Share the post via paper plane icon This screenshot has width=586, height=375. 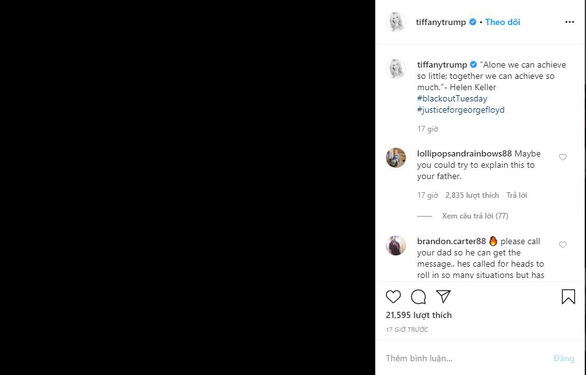tap(443, 296)
